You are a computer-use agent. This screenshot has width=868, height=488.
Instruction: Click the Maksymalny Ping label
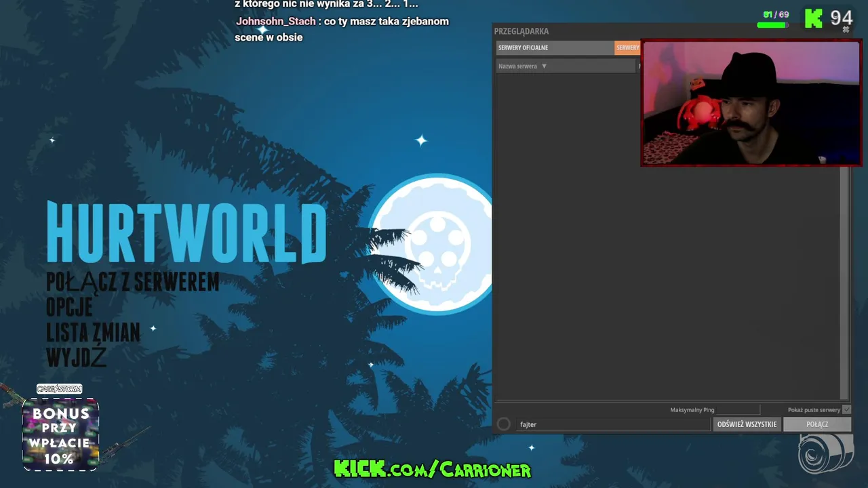[692, 410]
